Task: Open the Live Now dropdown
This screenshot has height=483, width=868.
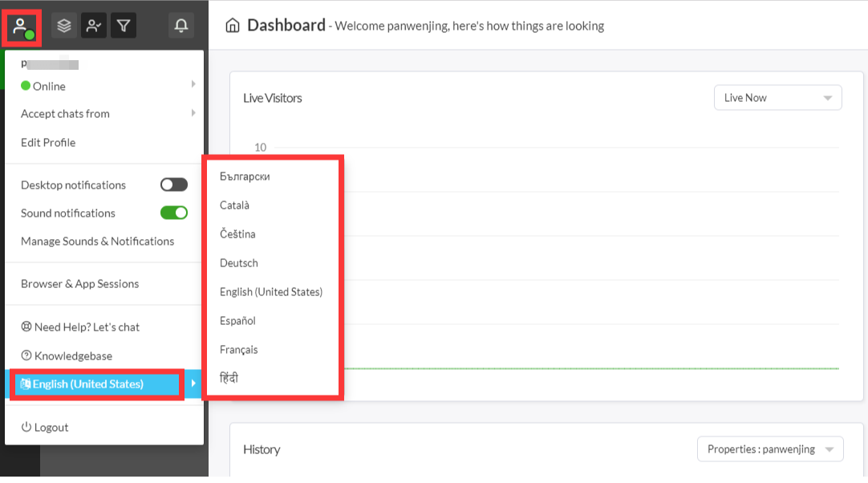Action: pyautogui.click(x=777, y=98)
